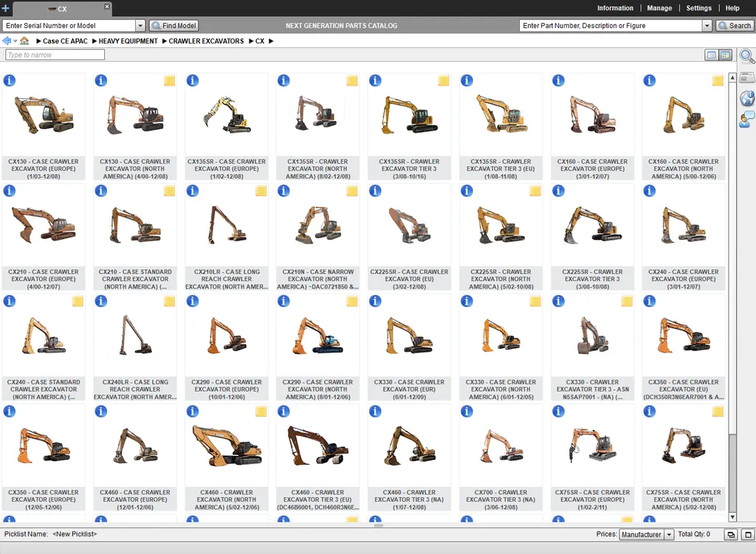Image resolution: width=756 pixels, height=554 pixels.
Task: Open the CX75SR Europe (1/02-2/11) thumbnail
Action: click(x=592, y=446)
